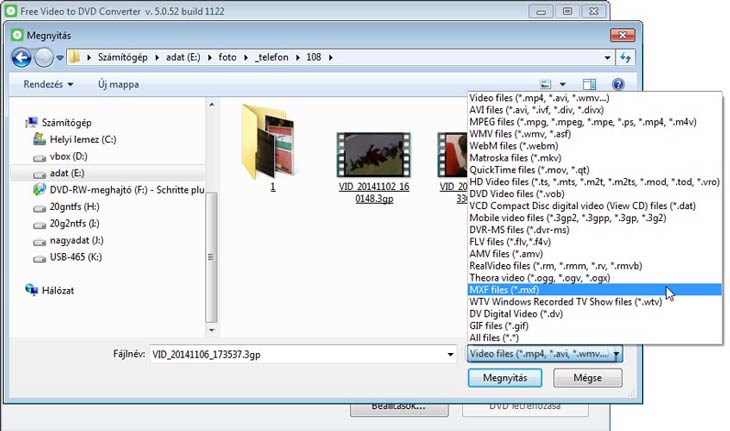Open 20g2ntfs (I:) drive
The image size is (730, 431).
tap(74, 223)
